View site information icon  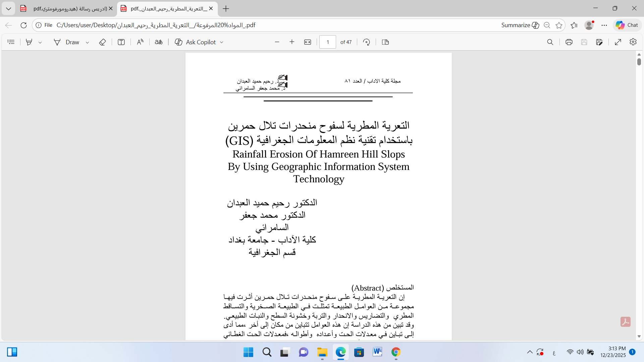(39, 25)
